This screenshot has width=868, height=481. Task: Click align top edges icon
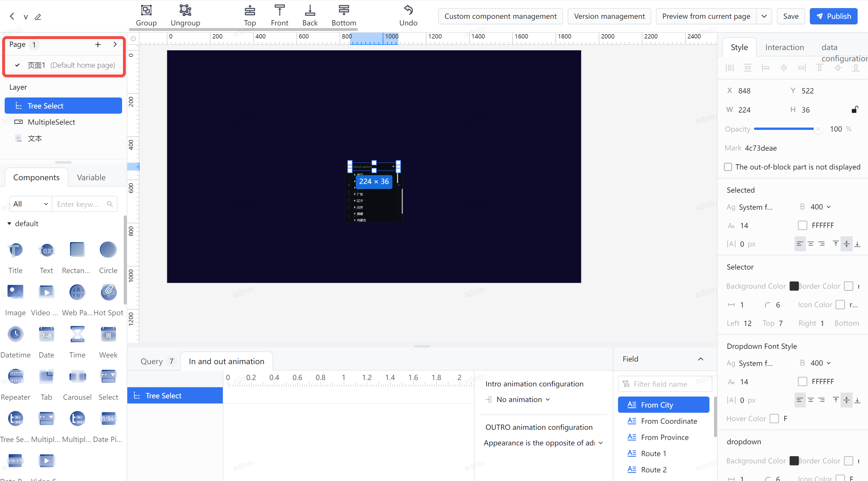pos(820,68)
